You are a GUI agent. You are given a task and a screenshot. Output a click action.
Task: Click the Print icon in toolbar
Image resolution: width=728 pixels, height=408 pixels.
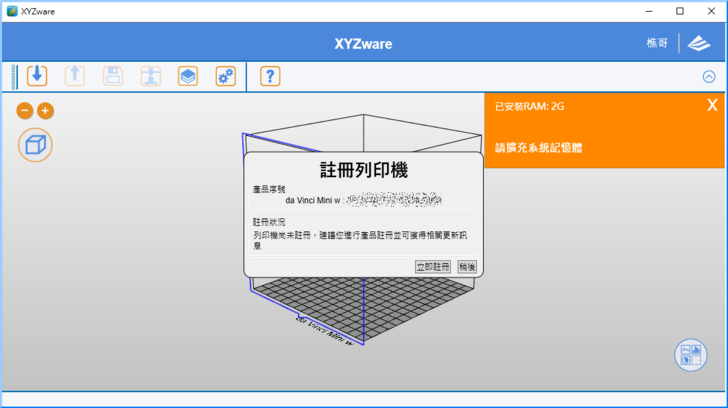[150, 76]
